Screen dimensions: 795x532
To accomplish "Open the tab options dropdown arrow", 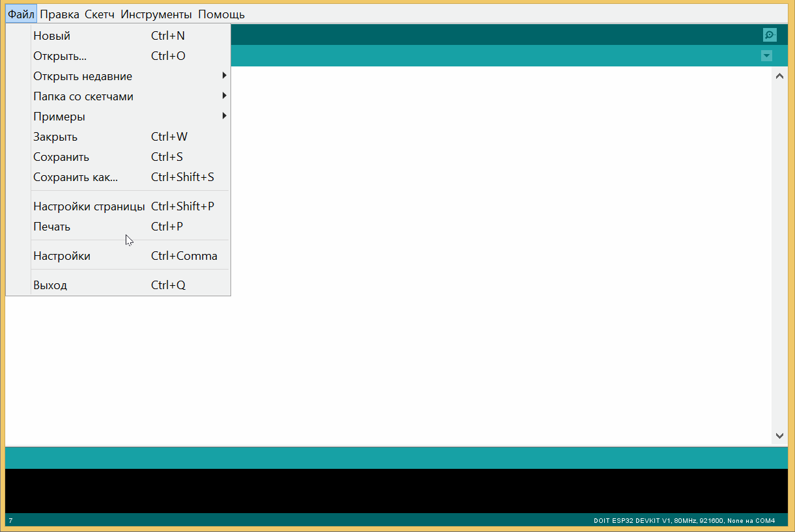I will tap(766, 56).
